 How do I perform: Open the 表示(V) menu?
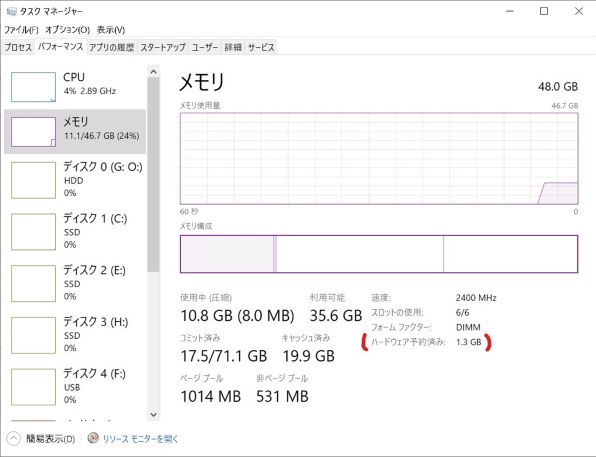[x=111, y=30]
